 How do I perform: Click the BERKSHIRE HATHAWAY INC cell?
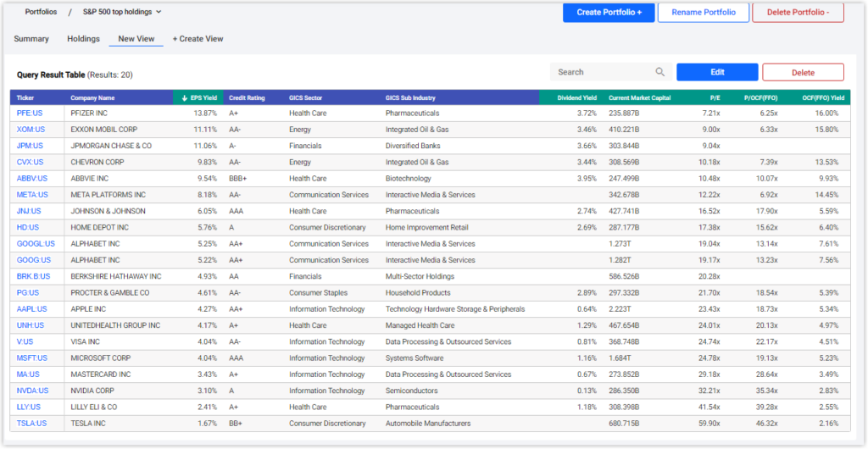[x=115, y=276]
